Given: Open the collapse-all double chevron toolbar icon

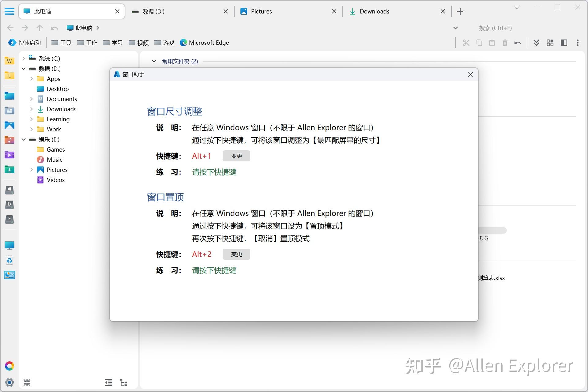Looking at the screenshot, I should click(x=536, y=43).
